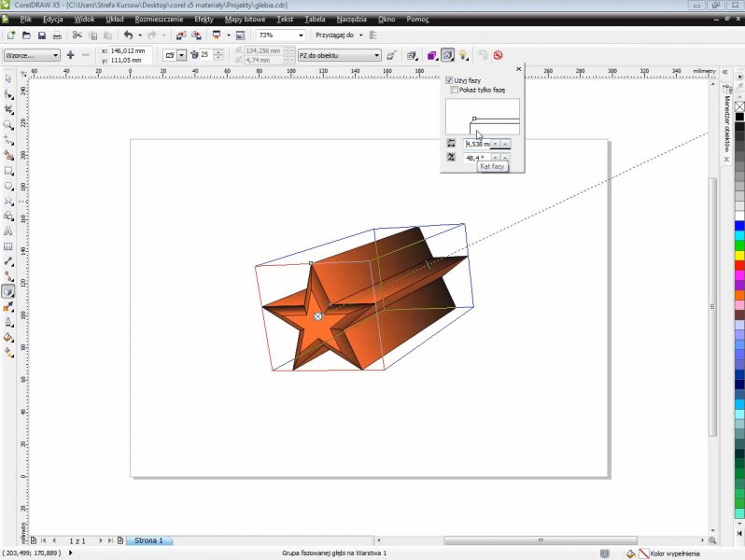The width and height of the screenshot is (745, 560).
Task: Enable 'Pokaż tylko fazę' checkbox
Action: (455, 91)
